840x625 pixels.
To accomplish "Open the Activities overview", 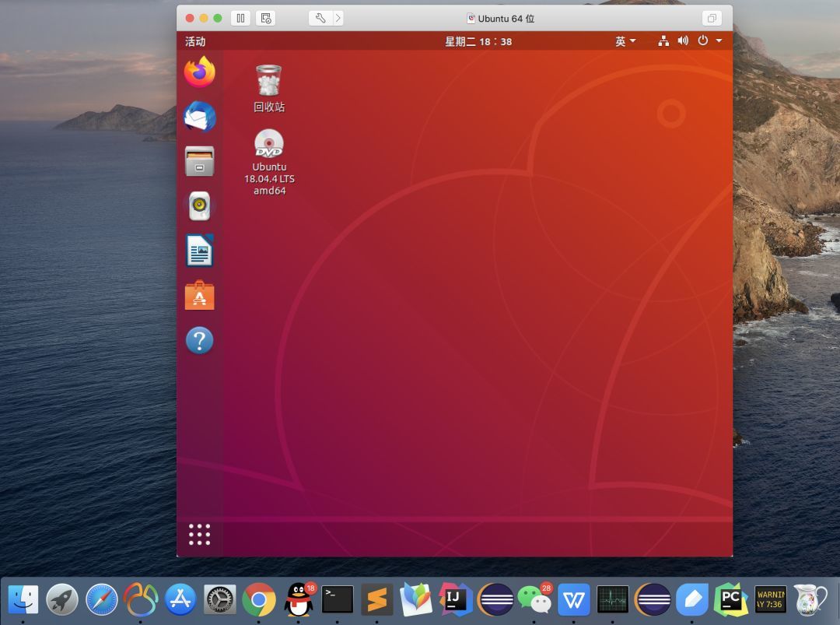I will (195, 41).
